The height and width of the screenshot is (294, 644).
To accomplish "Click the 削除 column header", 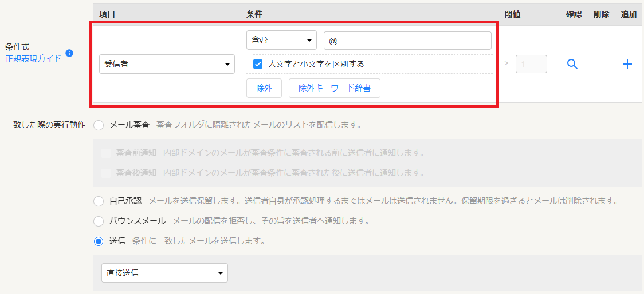I will (x=601, y=14).
